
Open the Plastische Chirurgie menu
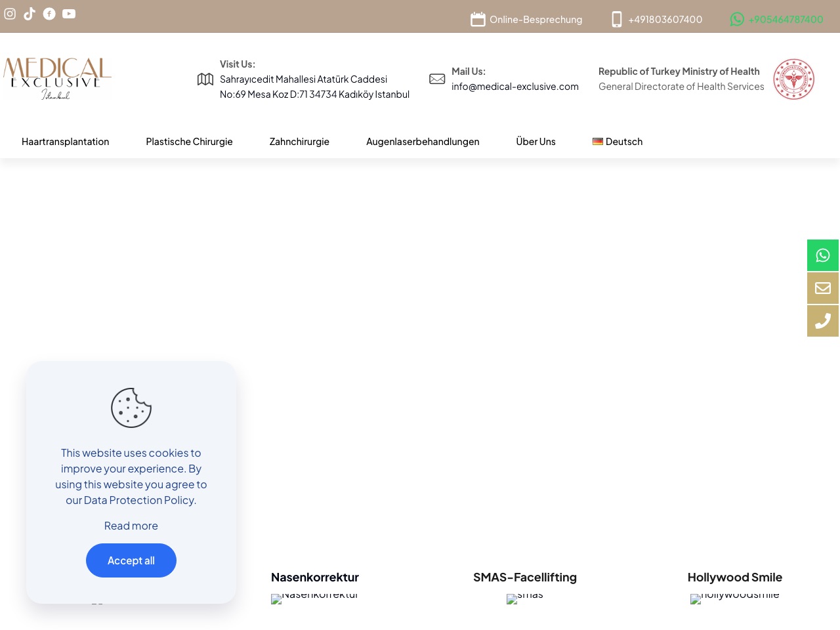tap(190, 142)
